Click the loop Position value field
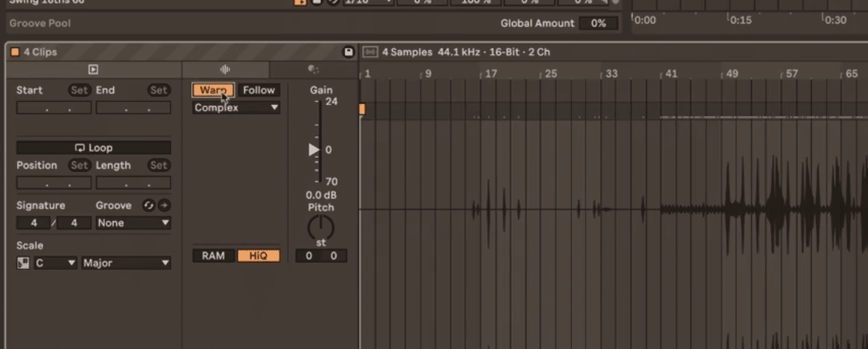868x349 pixels. [x=54, y=183]
